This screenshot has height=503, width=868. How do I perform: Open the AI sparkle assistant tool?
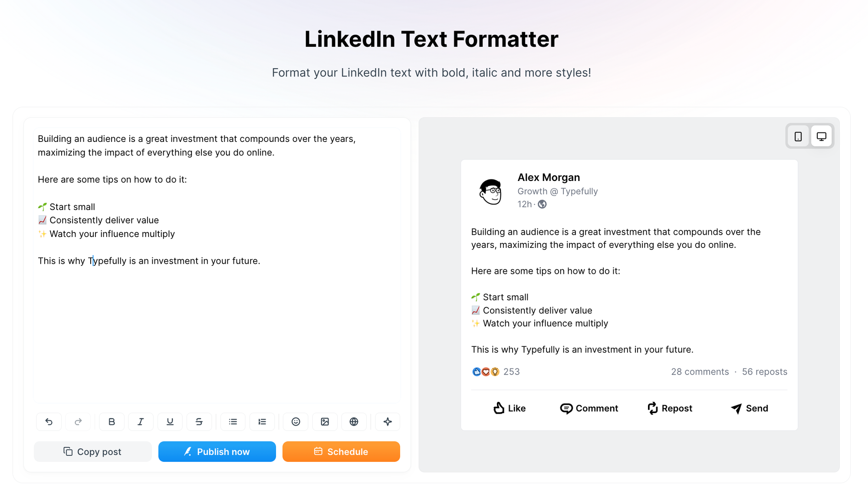[388, 421]
